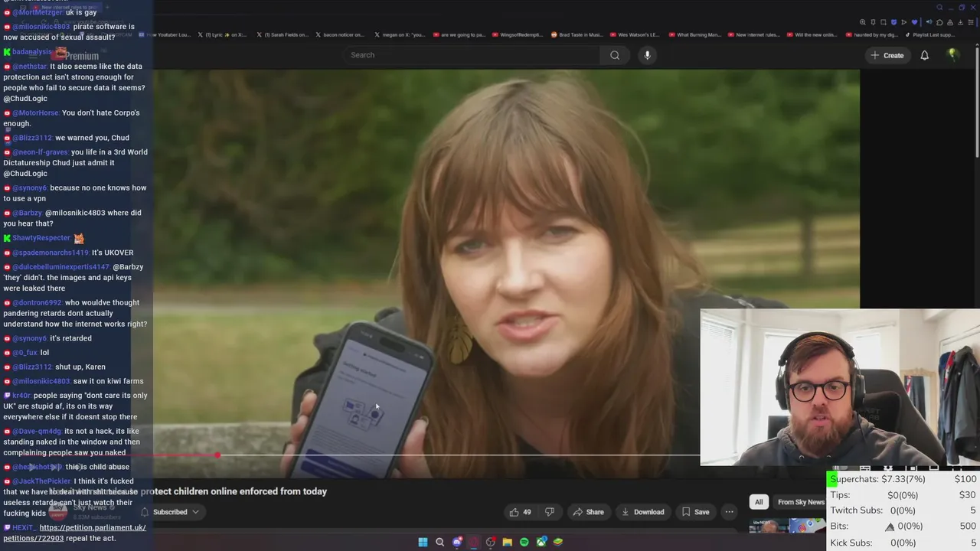Activate voice search microphone icon

click(x=647, y=55)
